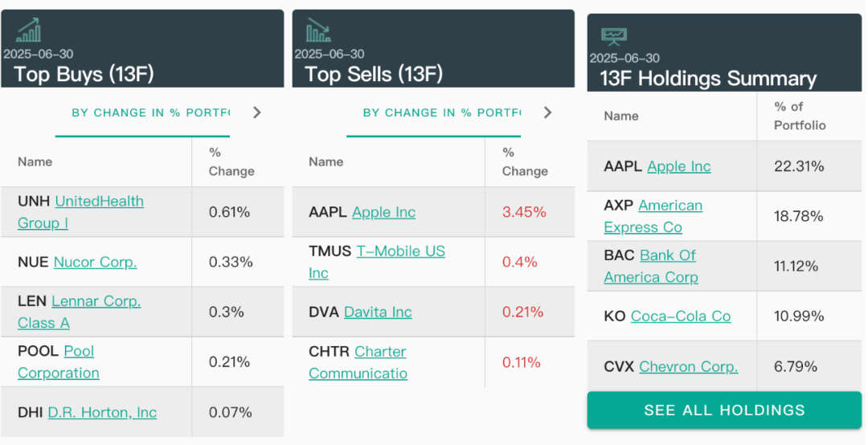Image resolution: width=868 pixels, height=445 pixels.
Task: Open the Coca-Cola Co link
Action: (681, 316)
